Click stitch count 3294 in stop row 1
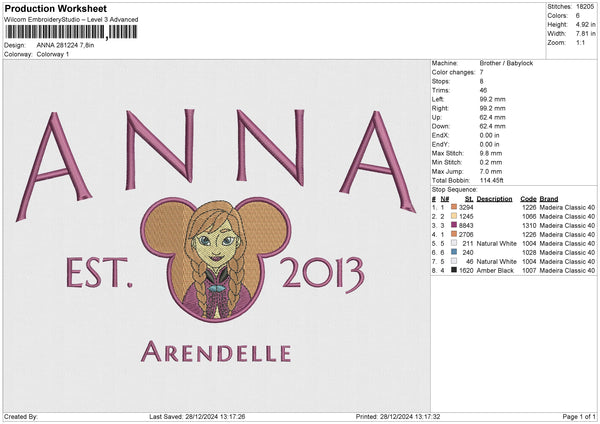Image resolution: width=600 pixels, height=424 pixels. (466, 207)
